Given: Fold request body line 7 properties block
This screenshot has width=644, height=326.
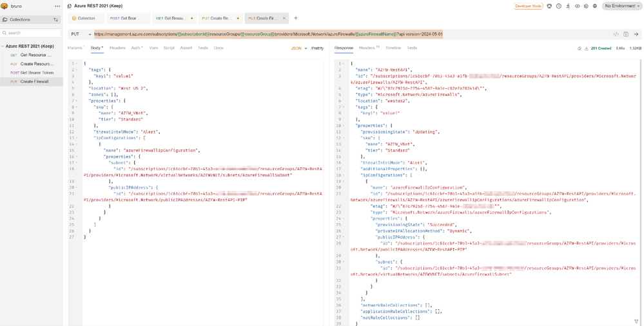Looking at the screenshot, I should tap(77, 101).
